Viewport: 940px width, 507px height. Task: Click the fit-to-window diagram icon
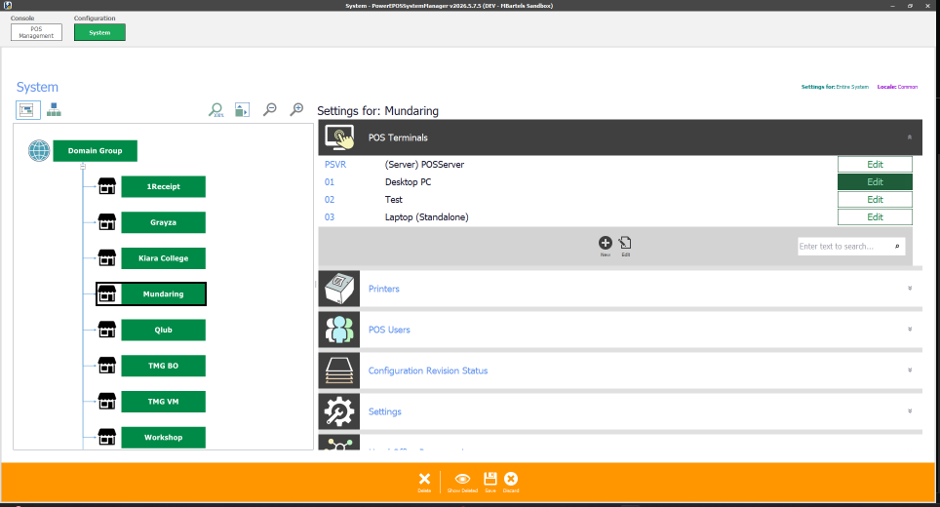pos(242,110)
